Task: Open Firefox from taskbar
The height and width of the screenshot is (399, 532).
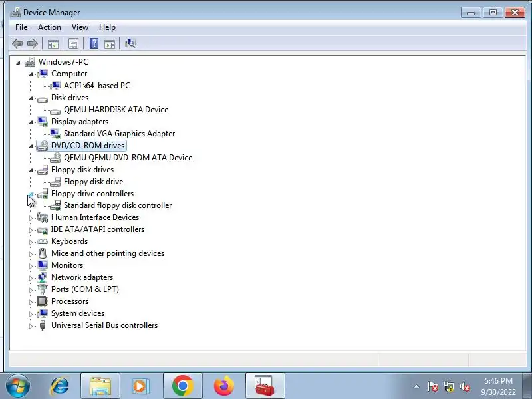Action: [224, 386]
